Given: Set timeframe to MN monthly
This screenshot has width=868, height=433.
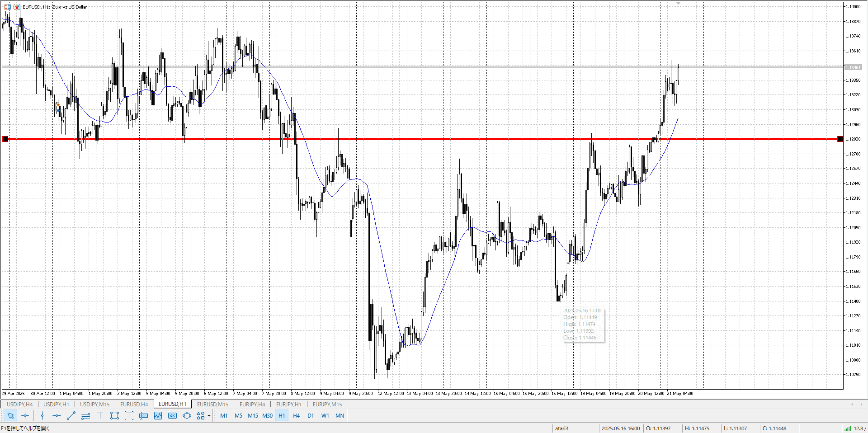Looking at the screenshot, I should tap(340, 416).
